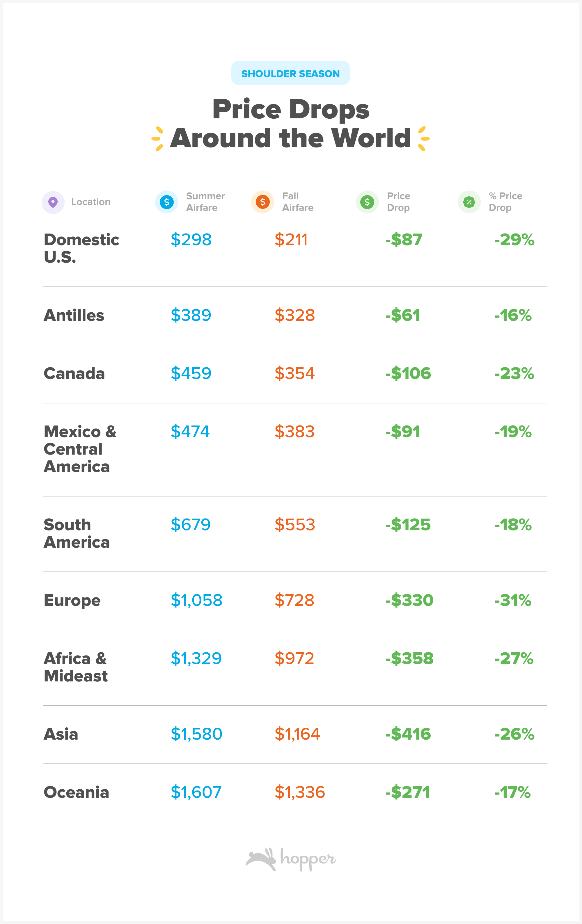Click the blue Summer Airfare dollar icon
Viewport: 582px width, 924px height.
167,202
